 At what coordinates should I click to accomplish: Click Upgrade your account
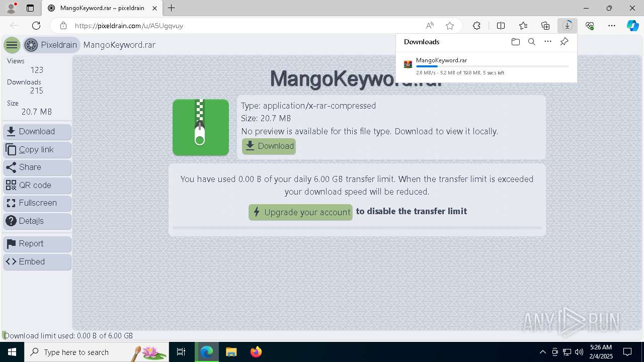pos(300,212)
